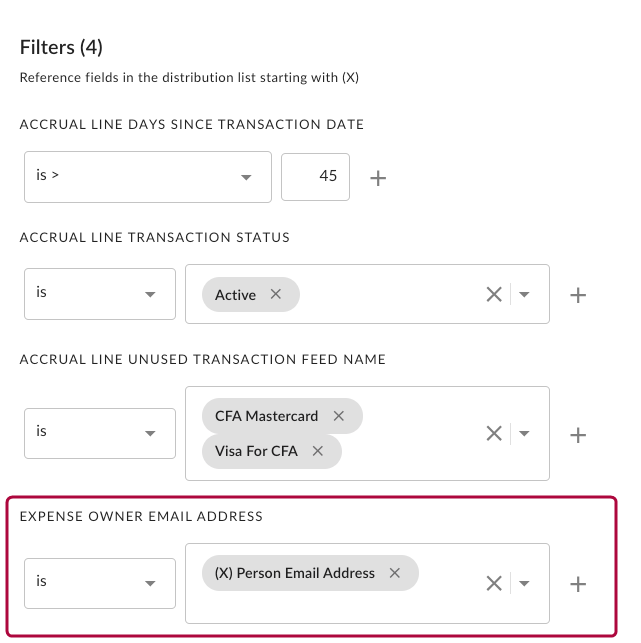
Task: Clear all transaction feed name values
Action: [x=494, y=433]
